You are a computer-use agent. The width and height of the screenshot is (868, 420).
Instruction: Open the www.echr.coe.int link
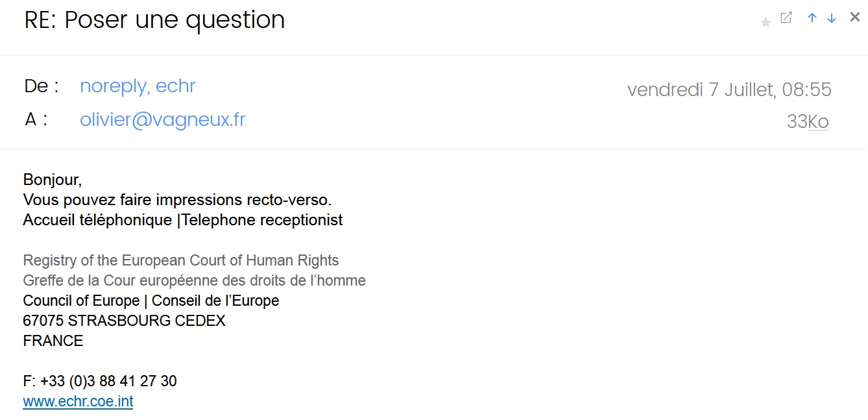point(78,401)
